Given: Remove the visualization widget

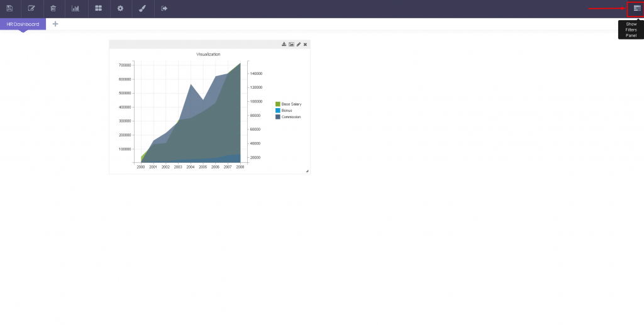Looking at the screenshot, I should pos(305,45).
